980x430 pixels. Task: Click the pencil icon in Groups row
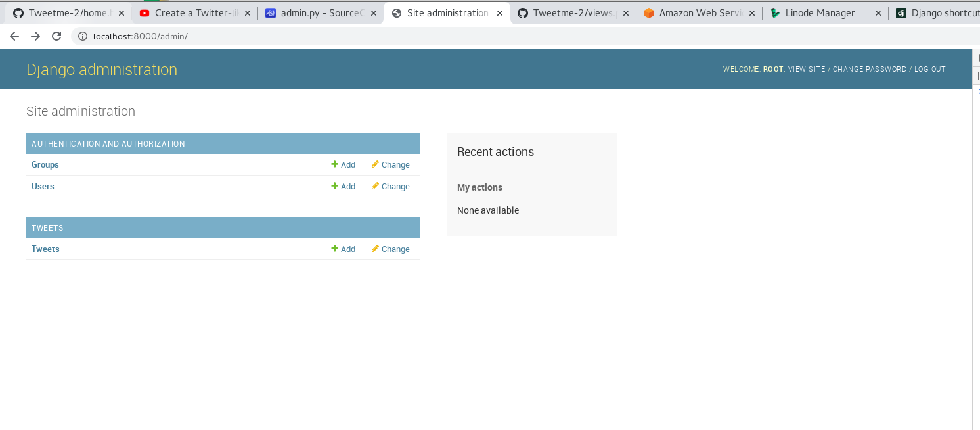pos(375,164)
